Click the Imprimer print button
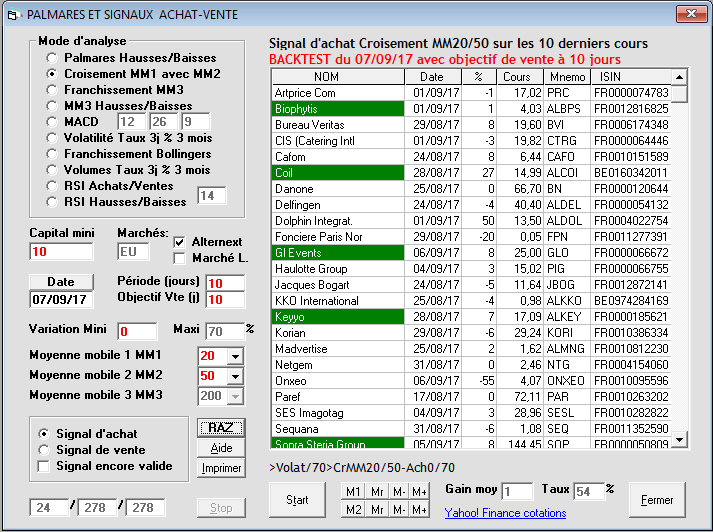The height and width of the screenshot is (532, 713). tap(221, 468)
